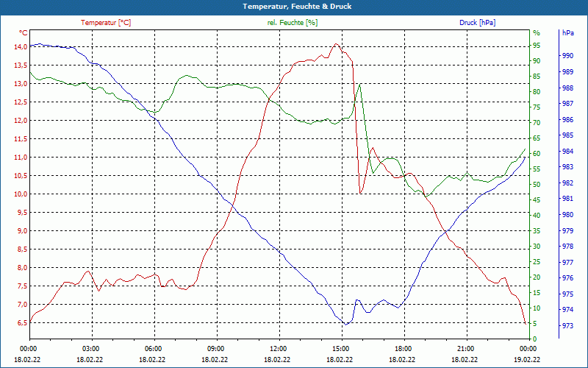Click the 03:00 time axis label

(x=90, y=349)
